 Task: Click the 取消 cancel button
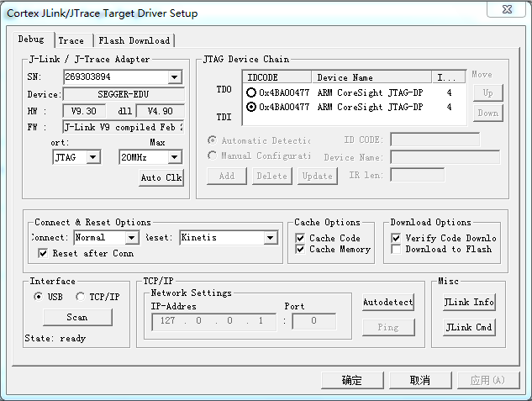point(420,380)
